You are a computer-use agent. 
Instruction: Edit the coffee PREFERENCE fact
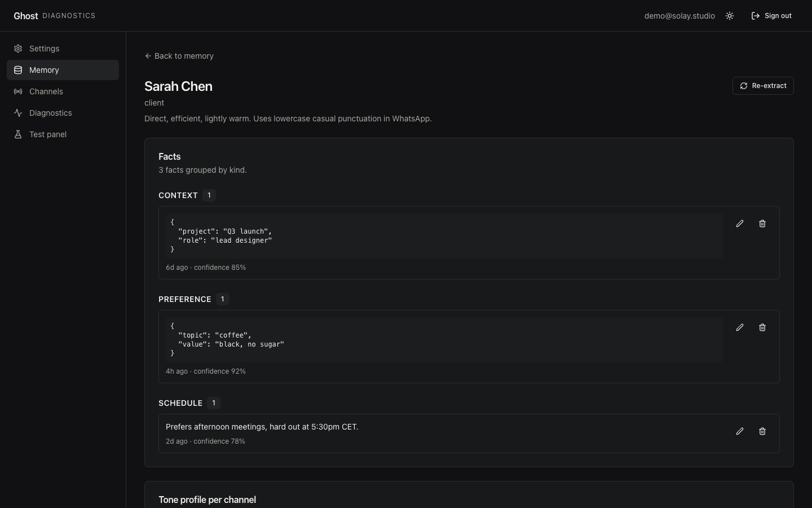pyautogui.click(x=740, y=327)
